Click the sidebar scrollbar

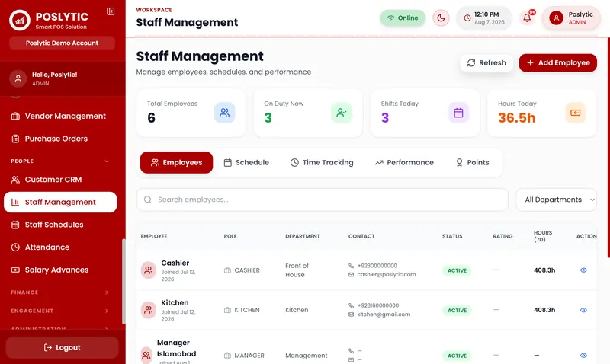point(124,281)
